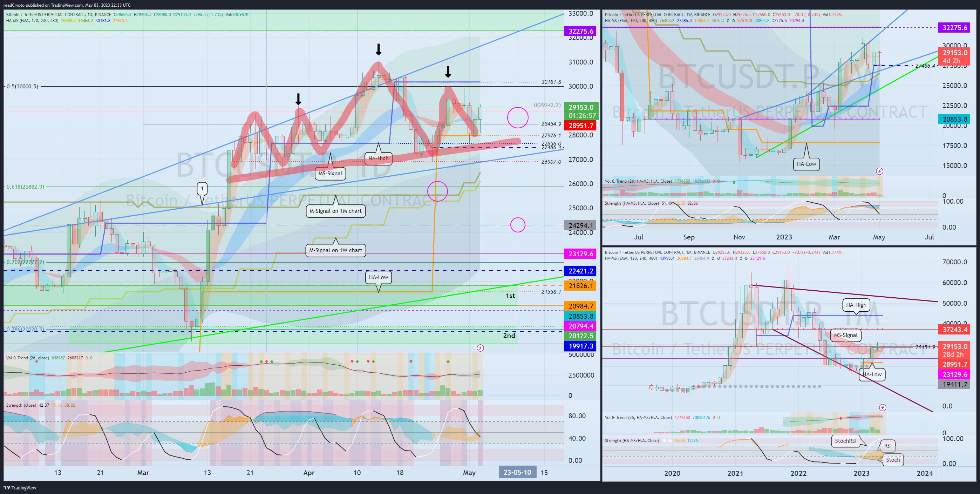Click the M-Signal on 1W chart callout
The width and height of the screenshot is (980, 494).
tap(335, 250)
